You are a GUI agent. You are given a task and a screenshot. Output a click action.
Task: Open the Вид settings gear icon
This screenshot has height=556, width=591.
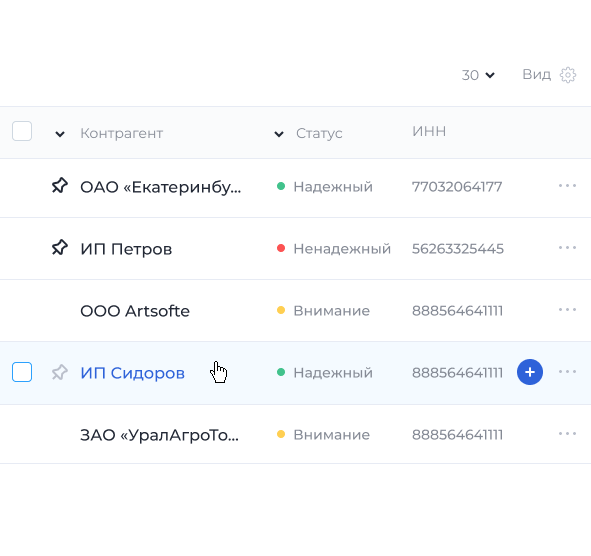click(568, 75)
